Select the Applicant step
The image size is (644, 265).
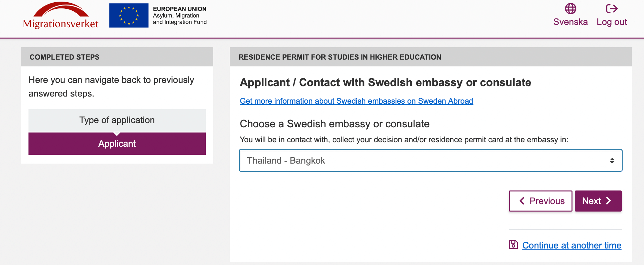117,144
